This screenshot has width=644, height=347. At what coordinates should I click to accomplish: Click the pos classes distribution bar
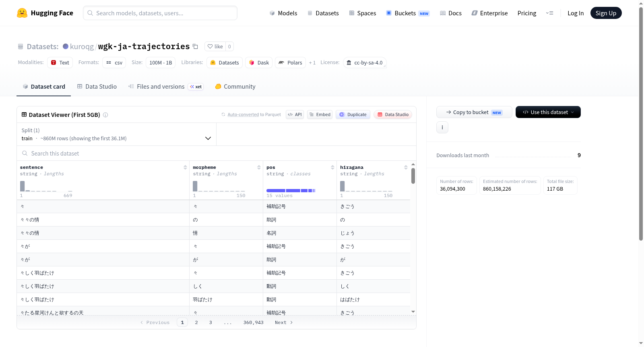point(291,190)
